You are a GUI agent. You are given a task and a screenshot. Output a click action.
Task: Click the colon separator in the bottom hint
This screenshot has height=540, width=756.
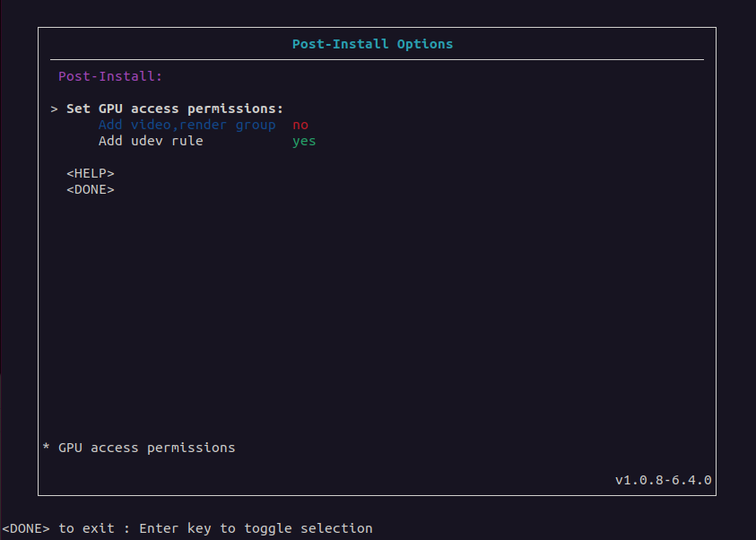(126, 528)
